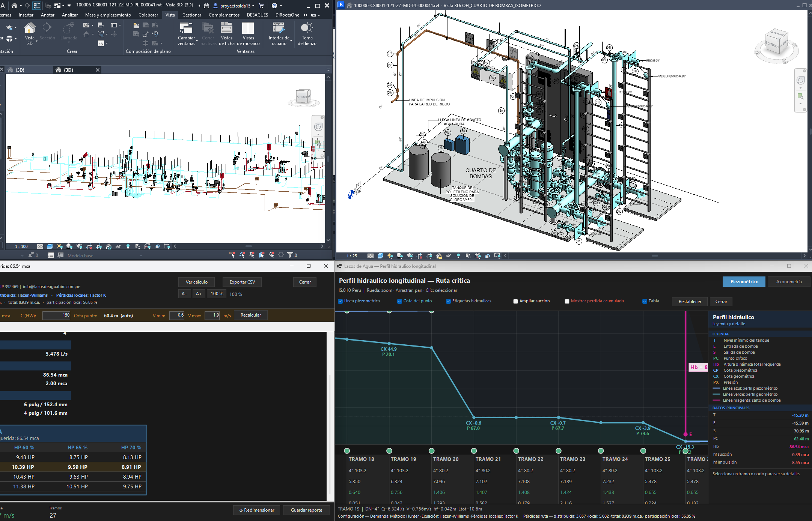
Task: Click the visual style icon next to scale 1:25
Action: pyautogui.click(x=380, y=256)
